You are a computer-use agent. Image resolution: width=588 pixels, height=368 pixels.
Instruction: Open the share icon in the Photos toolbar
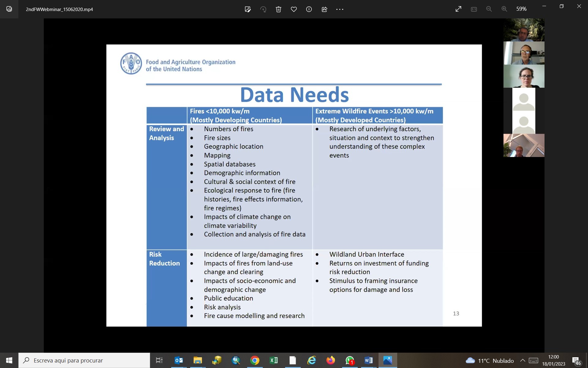tap(324, 9)
